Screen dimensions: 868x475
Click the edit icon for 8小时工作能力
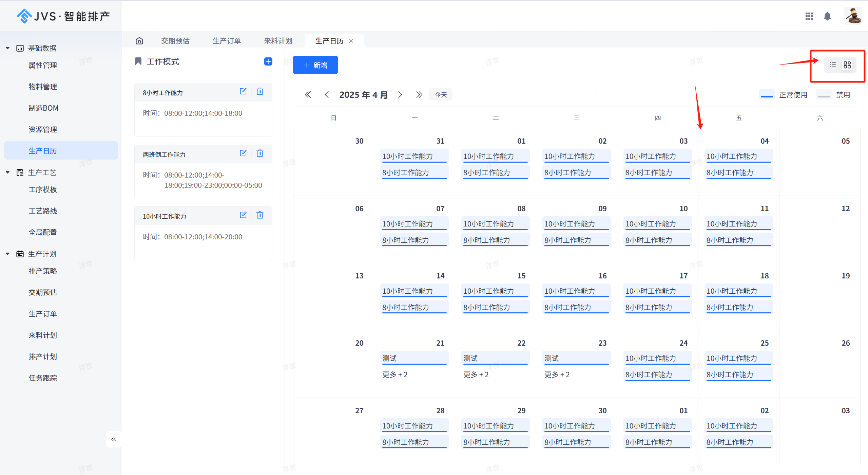pyautogui.click(x=243, y=91)
